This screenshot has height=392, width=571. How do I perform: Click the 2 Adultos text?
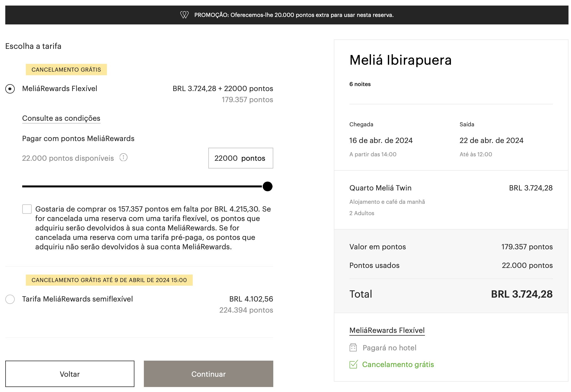coord(362,213)
